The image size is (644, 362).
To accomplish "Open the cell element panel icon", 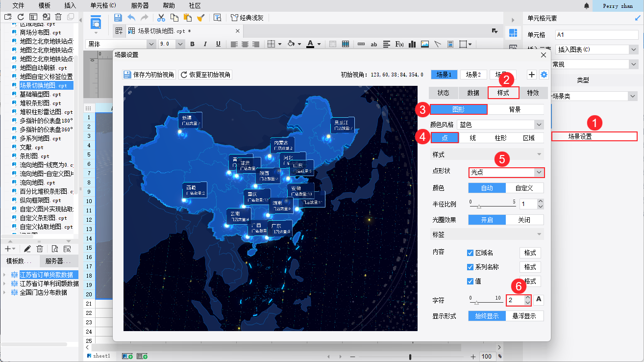I will (513, 33).
